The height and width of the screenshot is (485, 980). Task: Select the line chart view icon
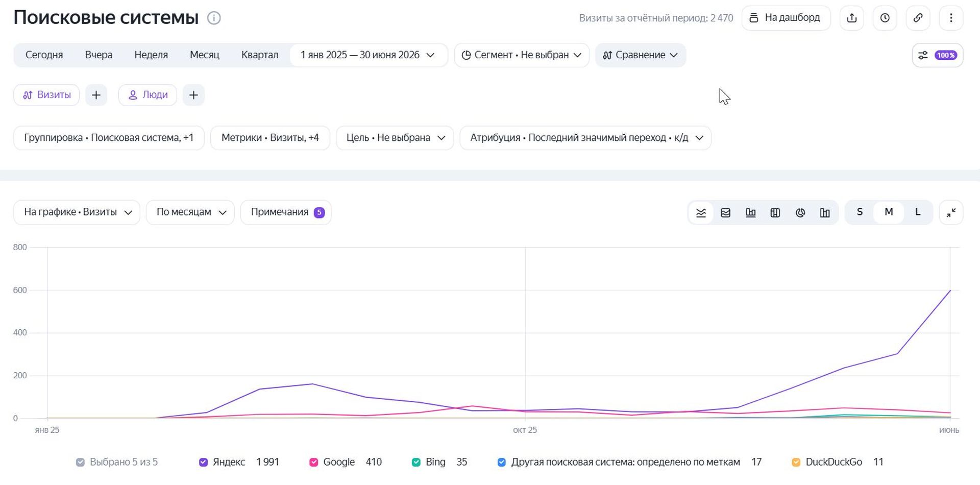[701, 212]
